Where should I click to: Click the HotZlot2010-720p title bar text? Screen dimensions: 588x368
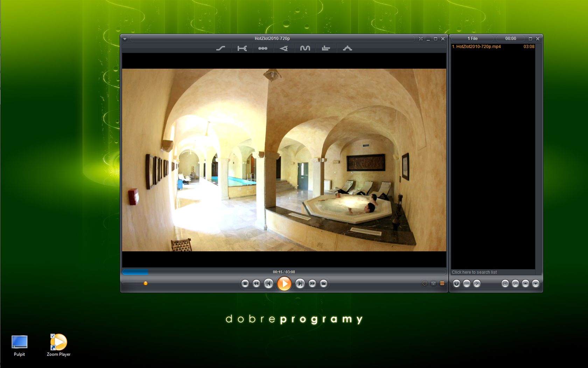[x=272, y=39]
